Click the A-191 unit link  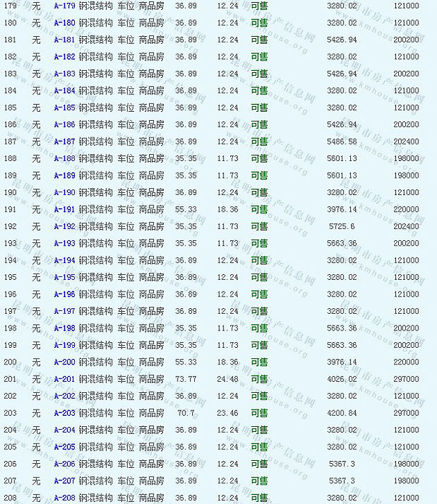[x=65, y=210]
